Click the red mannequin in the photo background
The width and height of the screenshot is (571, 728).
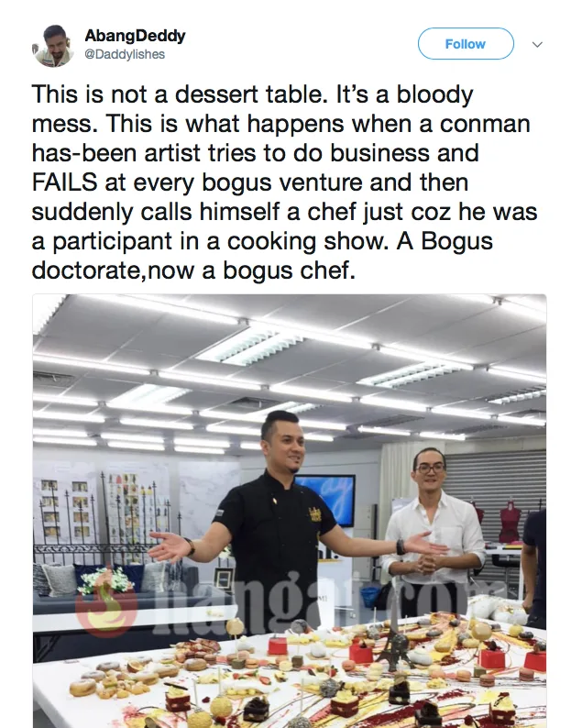coord(510,521)
